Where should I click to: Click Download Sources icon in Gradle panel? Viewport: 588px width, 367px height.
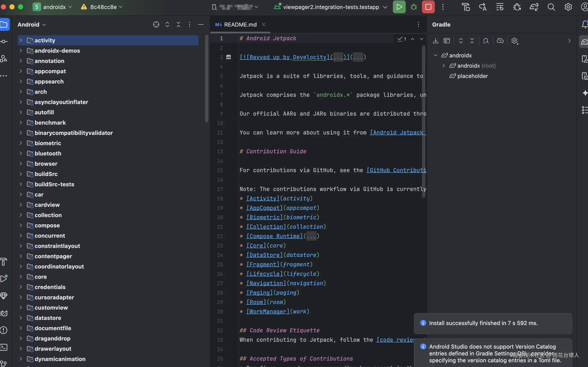pyautogui.click(x=435, y=41)
